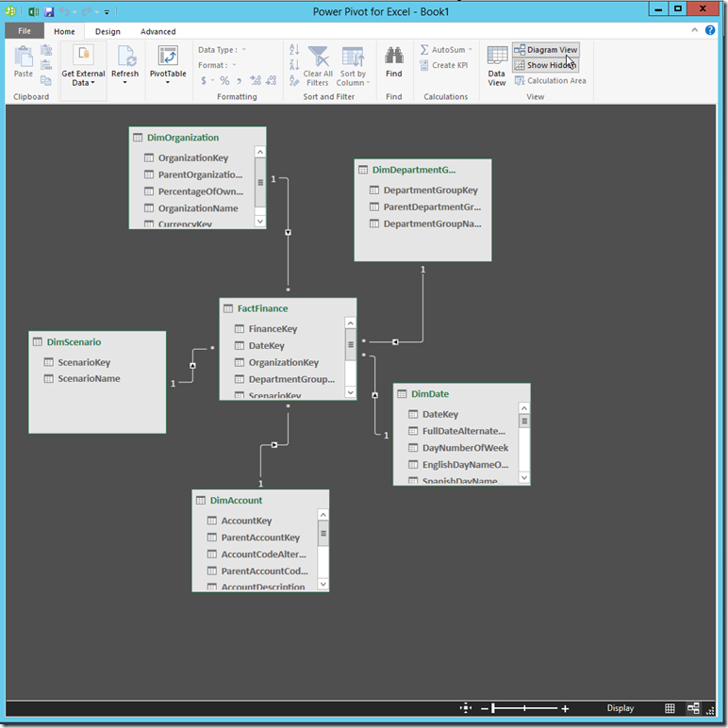The height and width of the screenshot is (728, 728).
Task: Switch to grid view status bar icon
Action: coord(670,708)
